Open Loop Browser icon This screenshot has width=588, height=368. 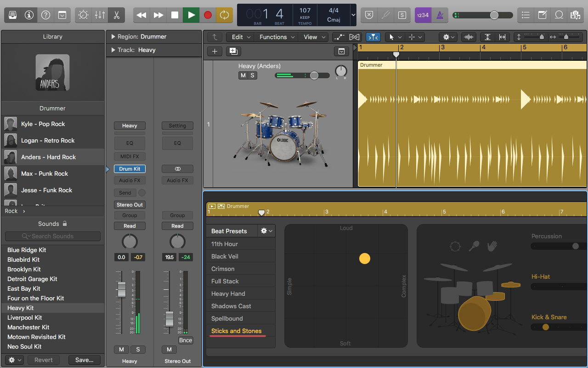point(559,15)
